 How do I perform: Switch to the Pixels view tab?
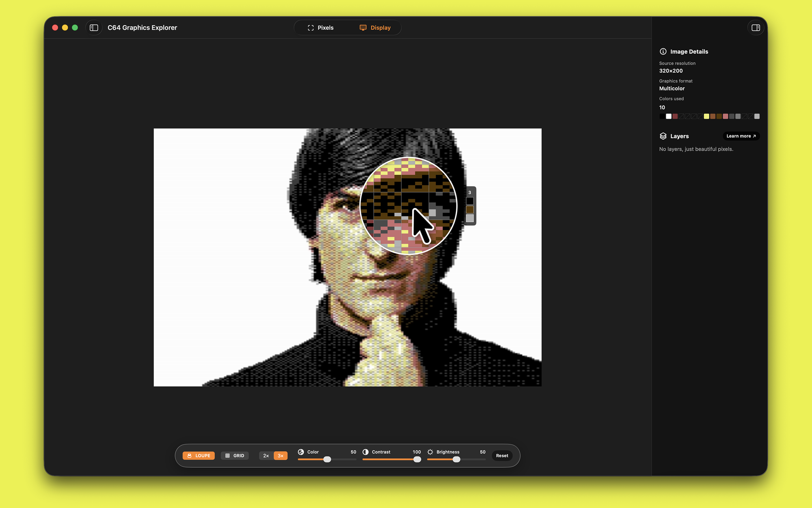tap(320, 28)
